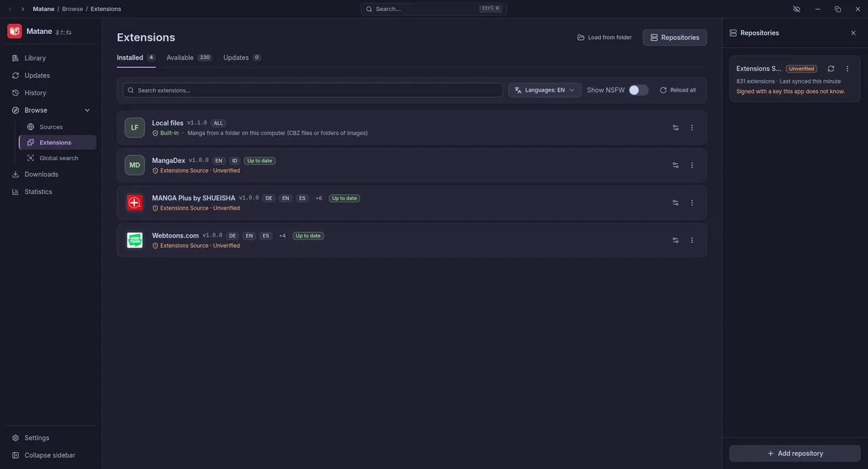
Task: Click the ALL badge on Local files
Action: pos(218,124)
